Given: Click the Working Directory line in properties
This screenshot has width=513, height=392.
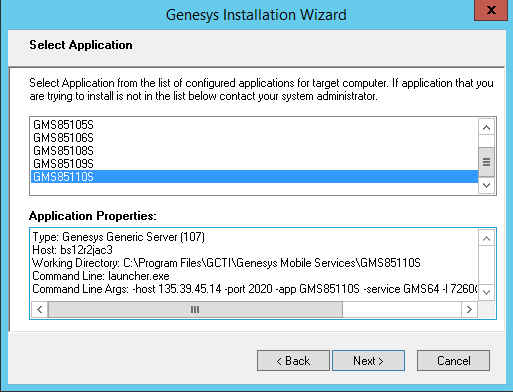Looking at the screenshot, I should click(226, 263).
